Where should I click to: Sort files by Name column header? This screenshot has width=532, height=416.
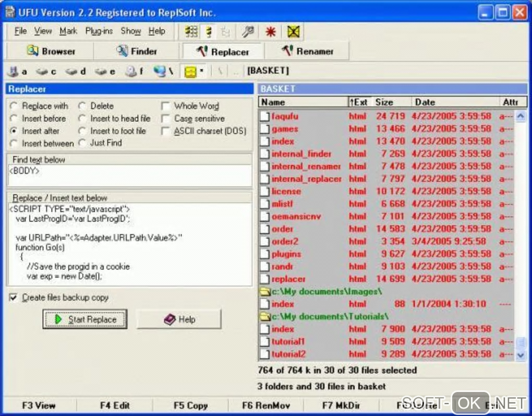coord(304,102)
